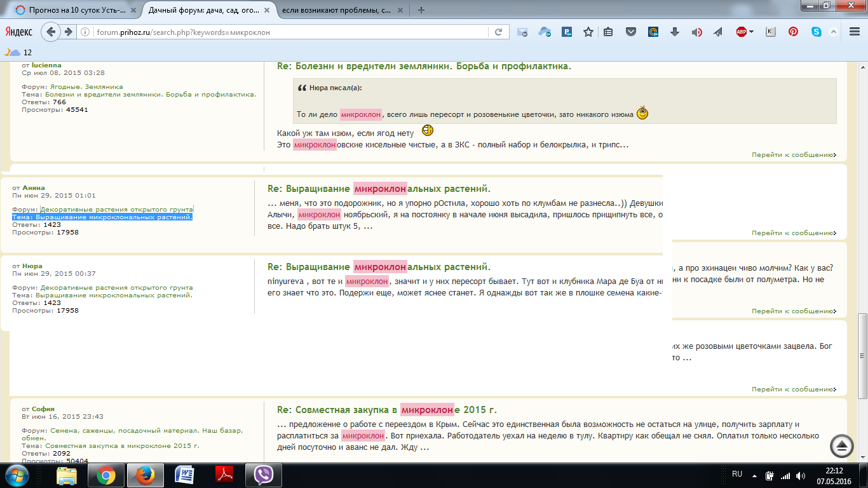The image size is (868, 488).
Task: Click the address bar with forum.prihoz.ru URL
Action: (x=292, y=32)
